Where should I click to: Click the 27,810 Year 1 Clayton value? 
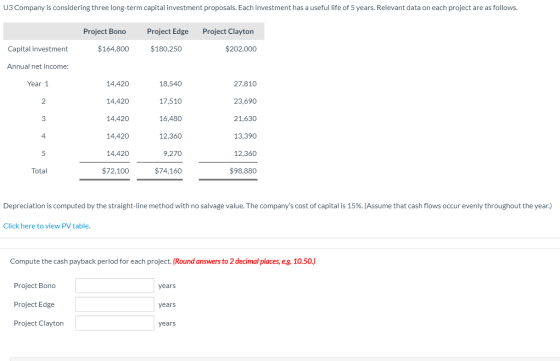pos(245,84)
